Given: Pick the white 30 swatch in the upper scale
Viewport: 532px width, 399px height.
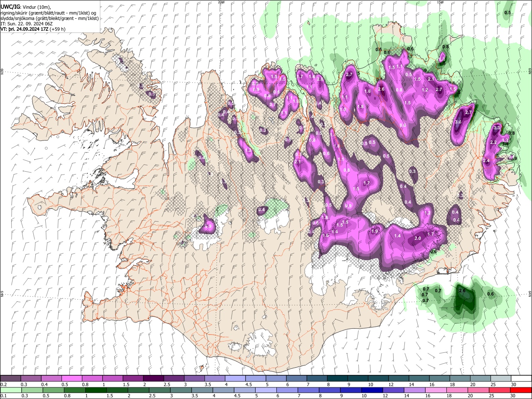Looking at the screenshot, I should click(x=520, y=379).
